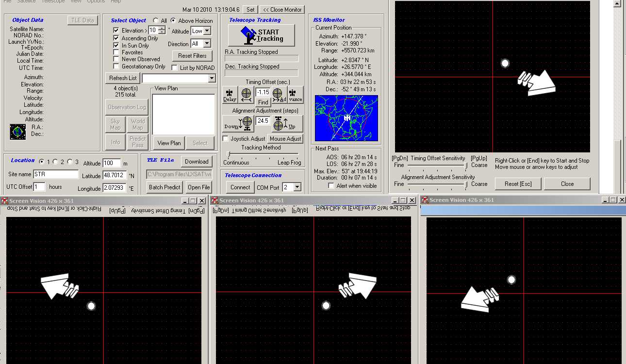The image size is (626, 364).
Task: Uncheck Ascending Only filter
Action: 116,38
